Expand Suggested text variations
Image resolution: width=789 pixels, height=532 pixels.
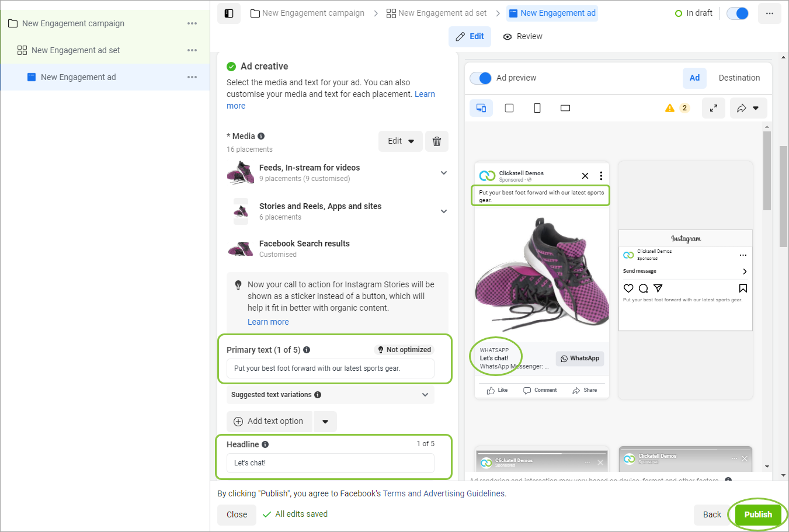pyautogui.click(x=425, y=395)
